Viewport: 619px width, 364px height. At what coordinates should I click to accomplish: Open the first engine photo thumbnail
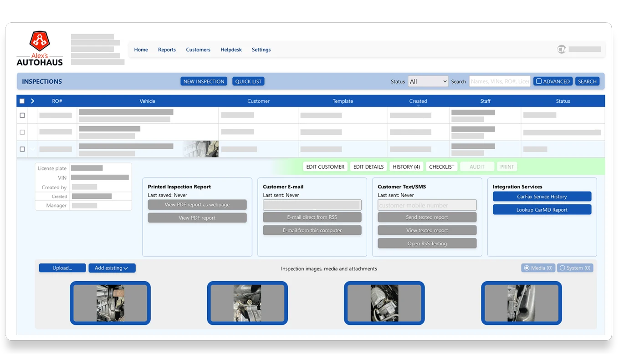[x=110, y=303]
